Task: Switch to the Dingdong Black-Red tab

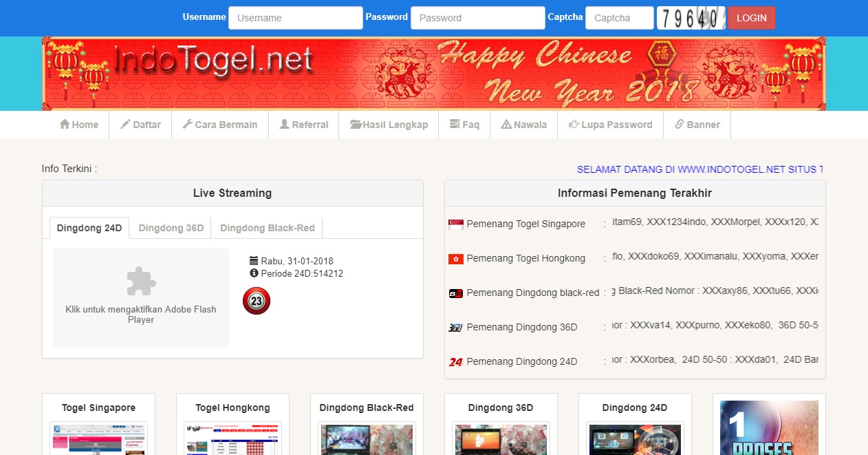Action: coord(268,228)
